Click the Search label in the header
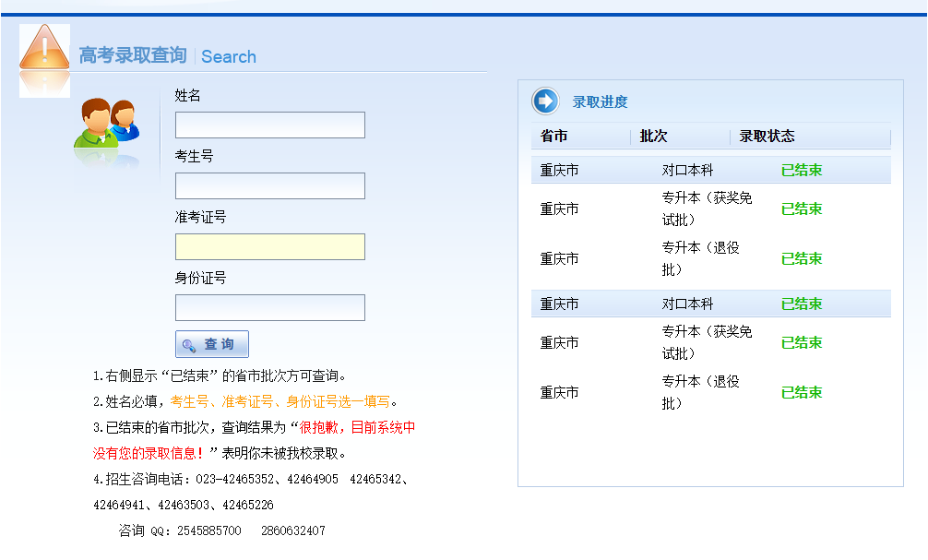 pos(228,56)
